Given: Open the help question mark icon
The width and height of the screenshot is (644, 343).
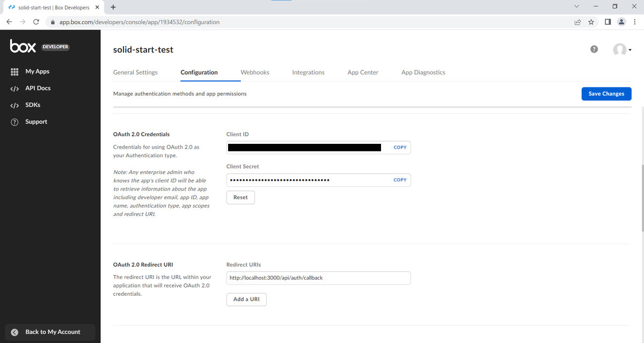Looking at the screenshot, I should (x=594, y=49).
